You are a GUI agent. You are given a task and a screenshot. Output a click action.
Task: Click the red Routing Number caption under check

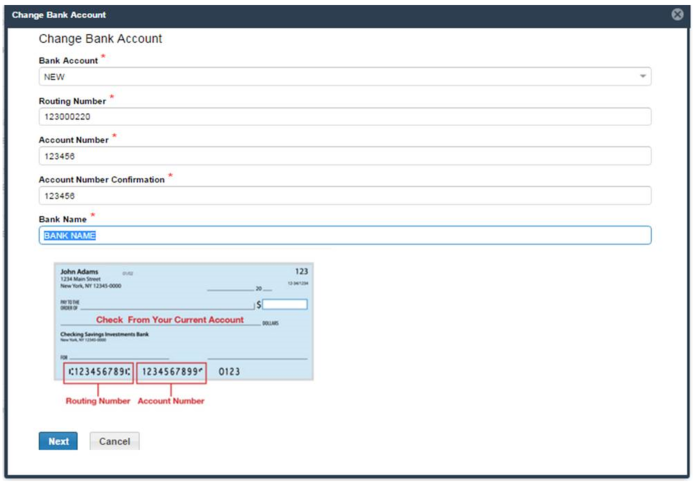98,401
